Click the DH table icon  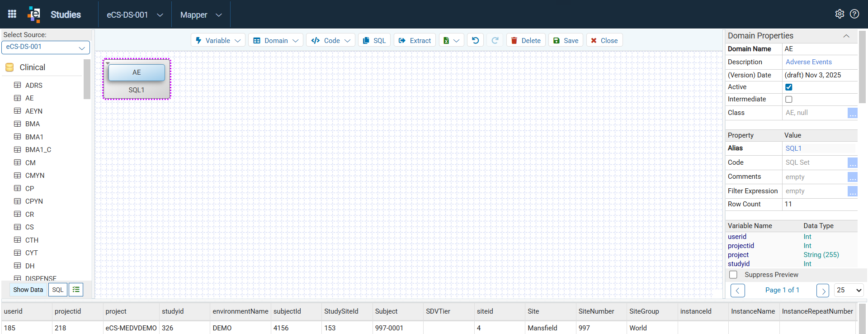click(18, 266)
